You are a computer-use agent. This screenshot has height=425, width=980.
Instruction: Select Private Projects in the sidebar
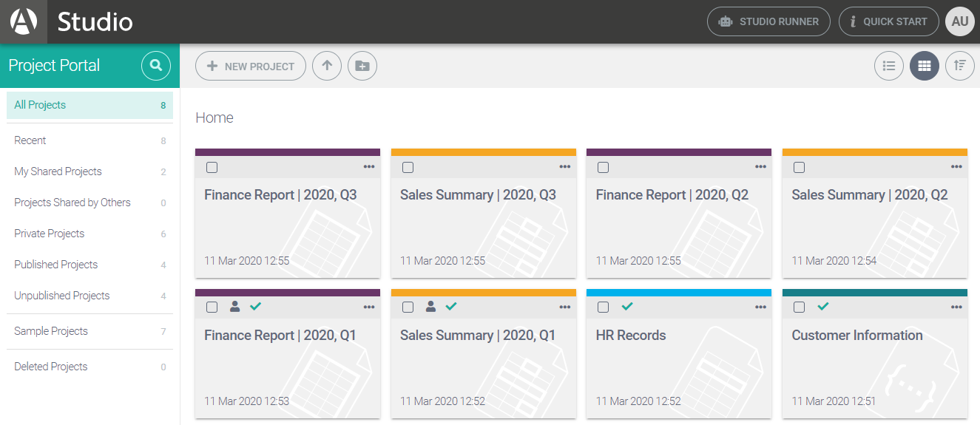click(x=50, y=234)
